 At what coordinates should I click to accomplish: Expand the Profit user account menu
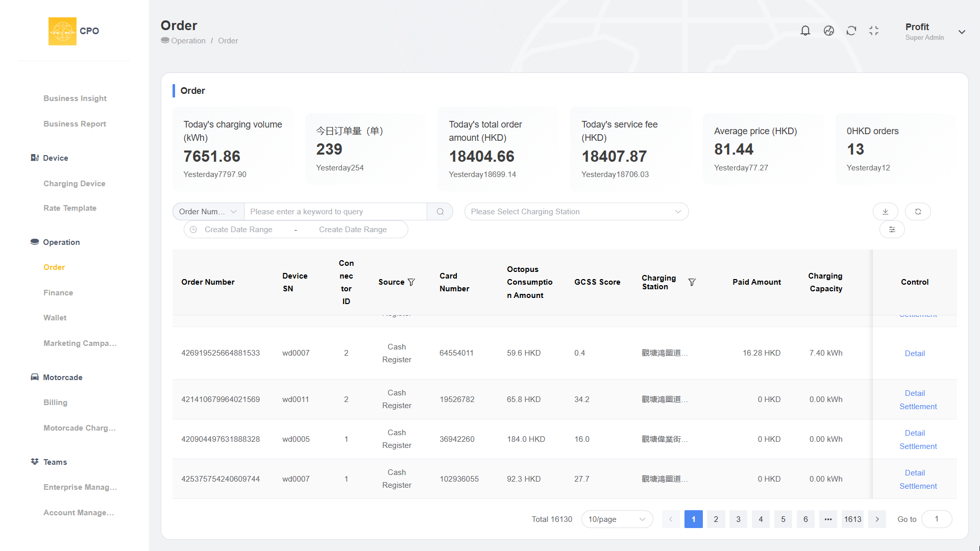point(962,32)
